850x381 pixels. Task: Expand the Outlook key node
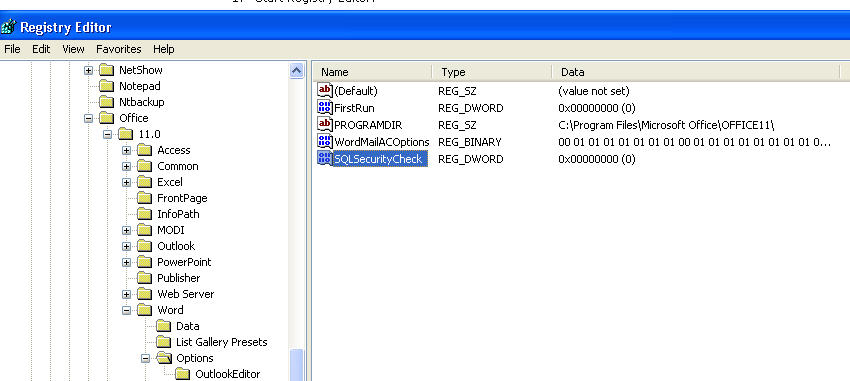[126, 246]
